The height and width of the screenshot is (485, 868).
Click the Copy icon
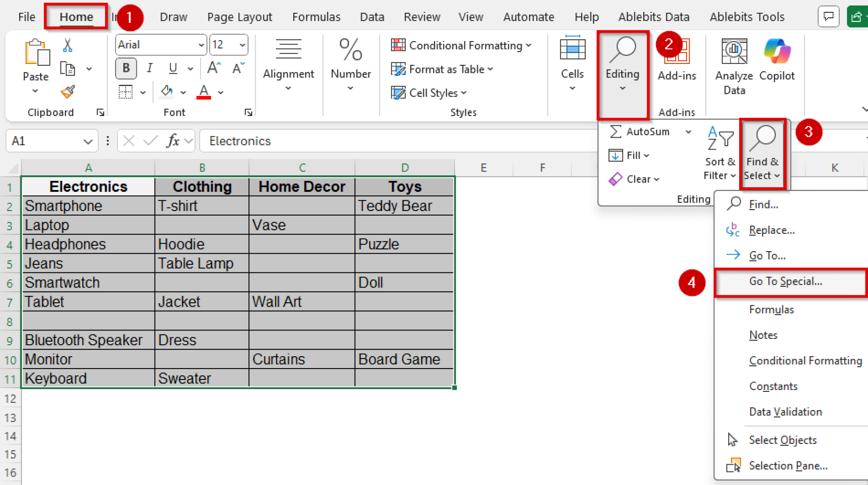(x=67, y=68)
